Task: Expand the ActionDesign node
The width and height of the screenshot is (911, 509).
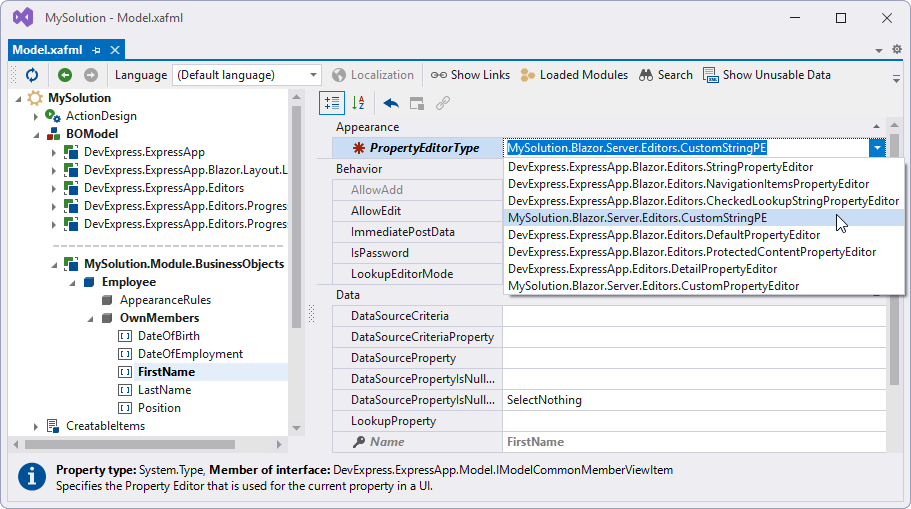Action: point(35,116)
